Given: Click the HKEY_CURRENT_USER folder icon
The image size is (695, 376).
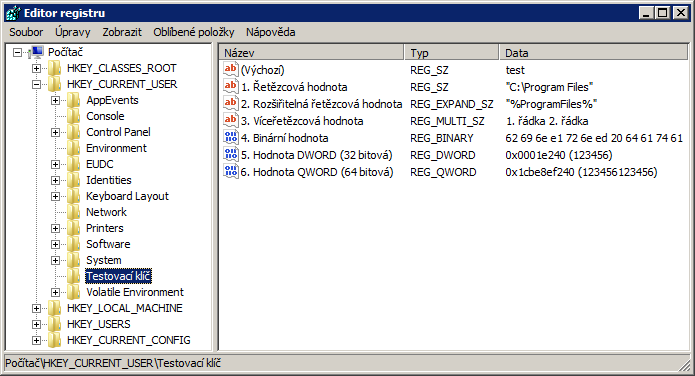Looking at the screenshot, I should (55, 84).
